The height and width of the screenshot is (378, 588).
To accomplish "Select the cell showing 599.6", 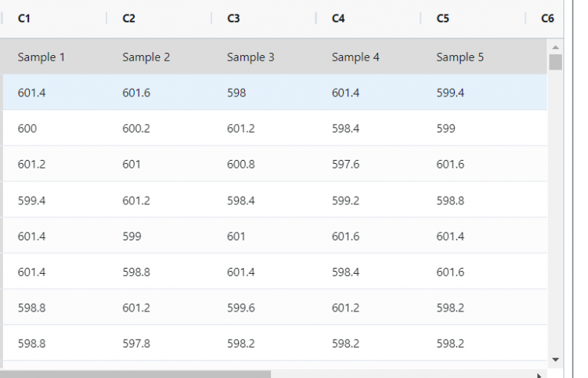I will (x=240, y=308).
